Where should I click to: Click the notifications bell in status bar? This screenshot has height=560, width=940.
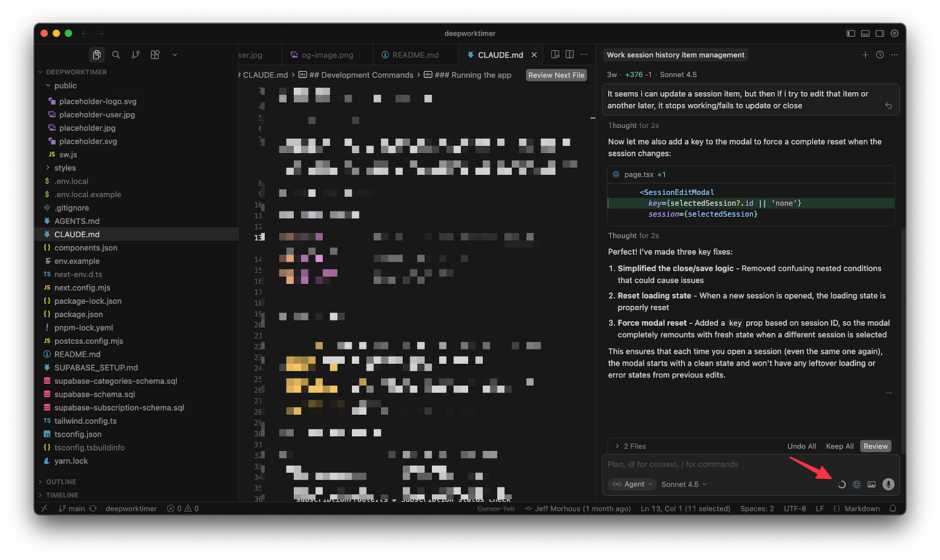(x=893, y=508)
